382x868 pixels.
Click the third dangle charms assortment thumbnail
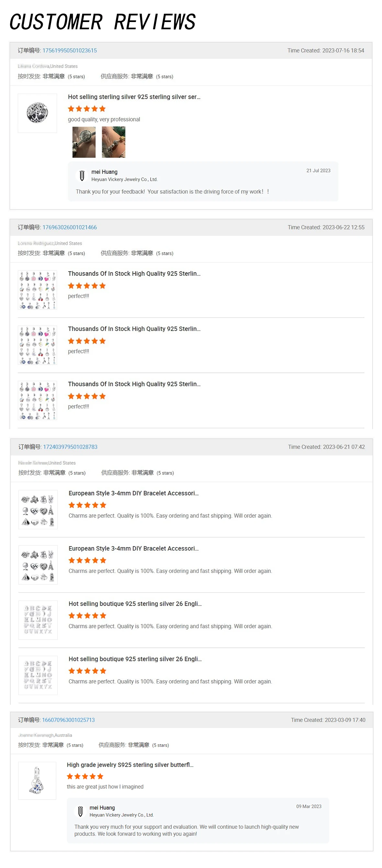[x=38, y=401]
